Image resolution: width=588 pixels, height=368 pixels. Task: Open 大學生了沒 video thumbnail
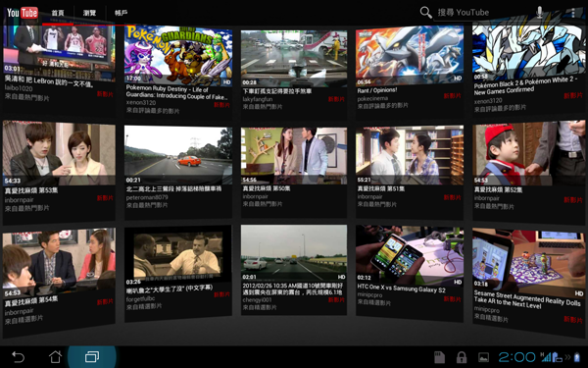178,255
